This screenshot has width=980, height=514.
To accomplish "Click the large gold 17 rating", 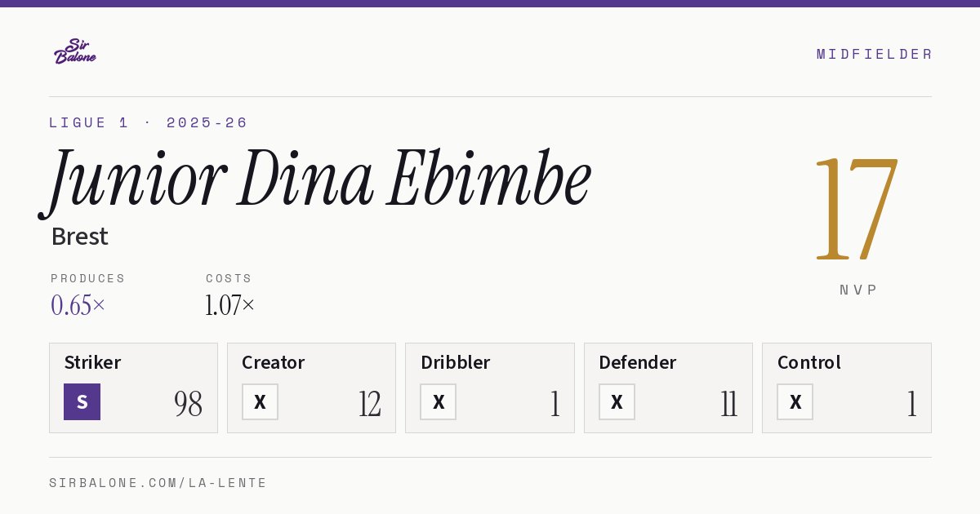I will click(x=857, y=208).
